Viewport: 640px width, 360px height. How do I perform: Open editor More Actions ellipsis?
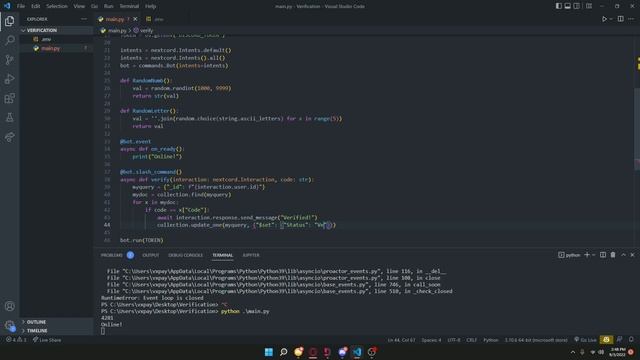point(631,19)
